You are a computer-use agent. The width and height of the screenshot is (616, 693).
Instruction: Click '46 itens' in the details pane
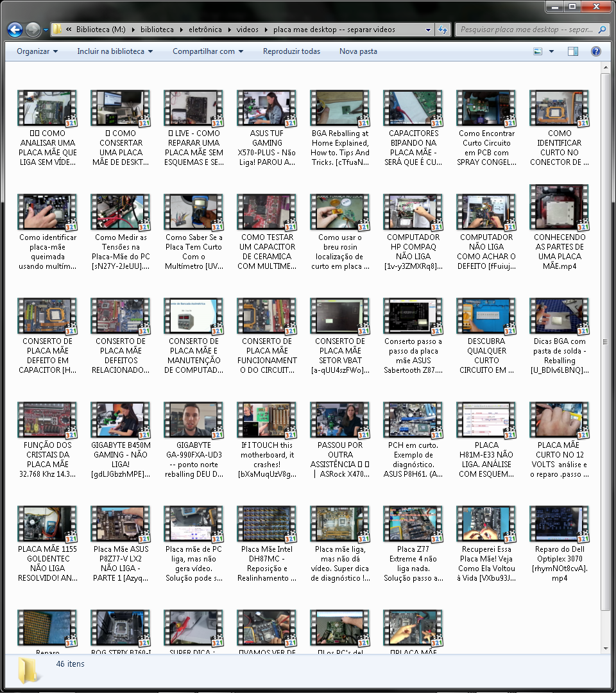70,664
